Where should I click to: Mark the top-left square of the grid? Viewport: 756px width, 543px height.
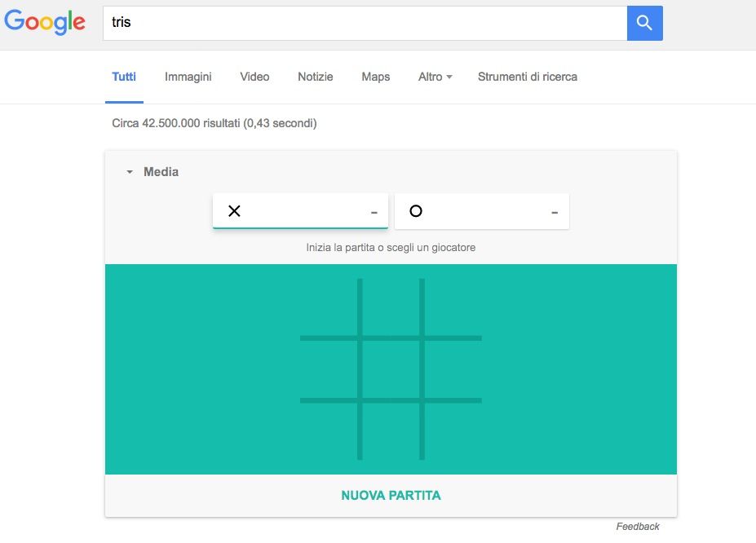[329, 307]
